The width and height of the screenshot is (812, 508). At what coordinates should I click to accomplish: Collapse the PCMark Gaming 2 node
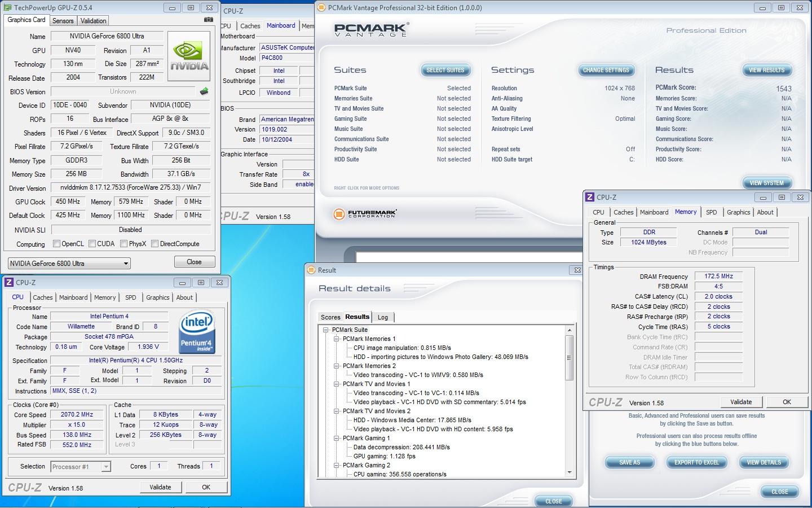coord(337,465)
